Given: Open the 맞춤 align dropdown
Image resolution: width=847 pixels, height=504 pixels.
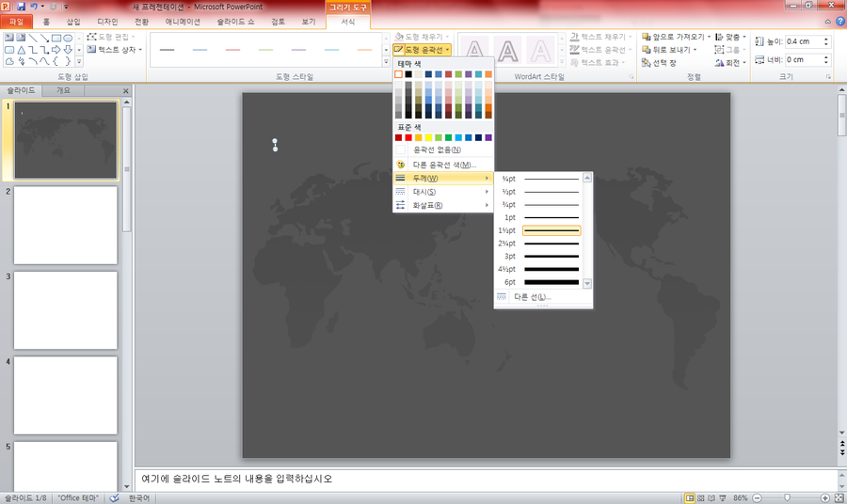Looking at the screenshot, I should (x=730, y=37).
